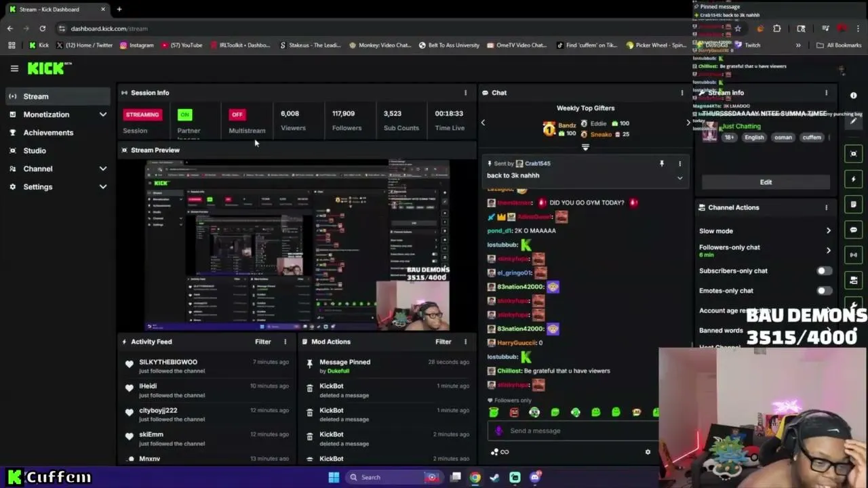
Task: Toggle Emotes-only chat switch
Action: coord(824,291)
